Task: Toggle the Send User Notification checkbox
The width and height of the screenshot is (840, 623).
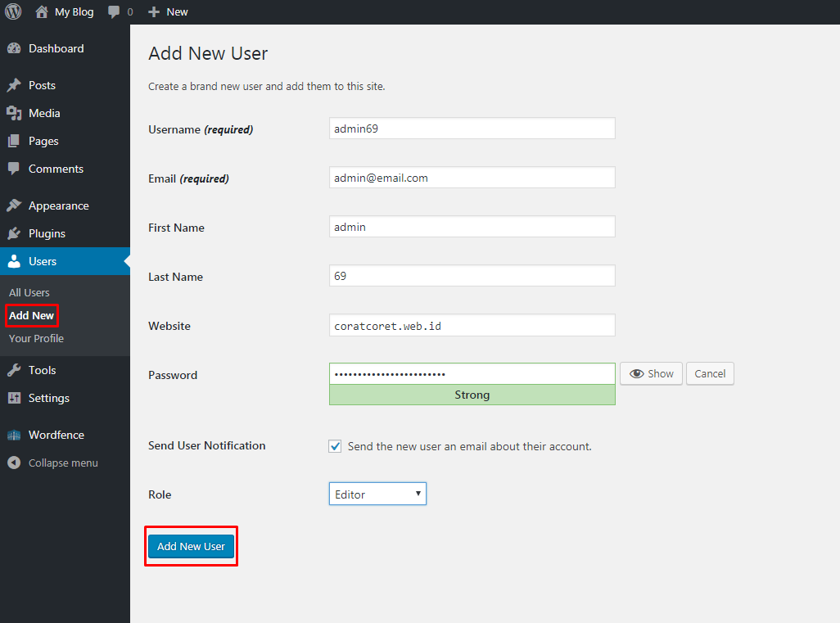Action: coord(335,447)
